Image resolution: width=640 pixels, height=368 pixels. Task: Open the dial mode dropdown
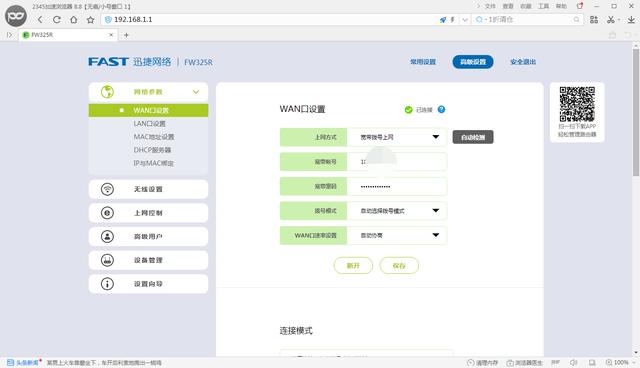click(397, 211)
